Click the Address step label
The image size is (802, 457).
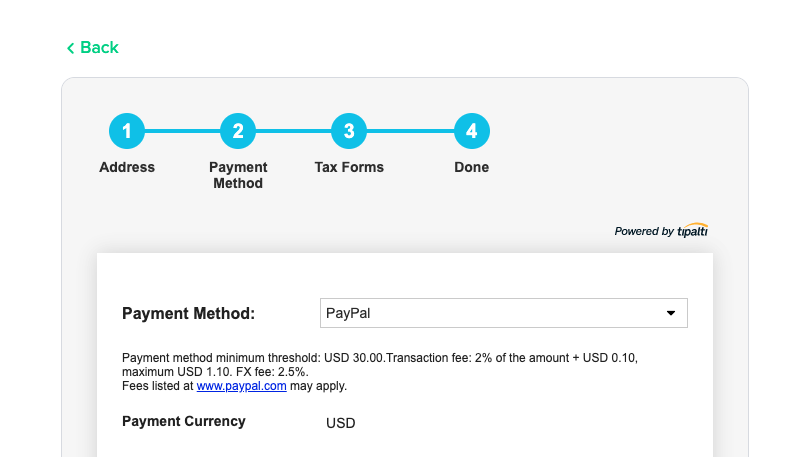tap(127, 167)
